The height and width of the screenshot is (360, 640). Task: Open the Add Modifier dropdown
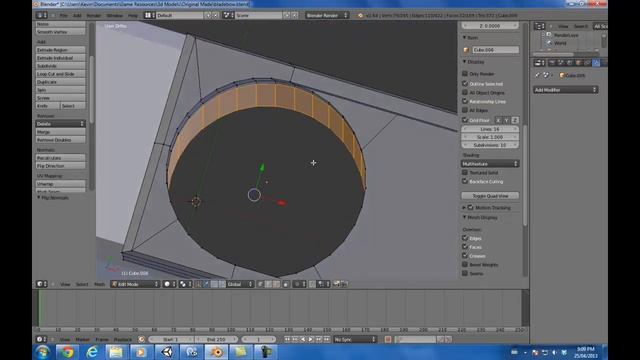coord(565,89)
